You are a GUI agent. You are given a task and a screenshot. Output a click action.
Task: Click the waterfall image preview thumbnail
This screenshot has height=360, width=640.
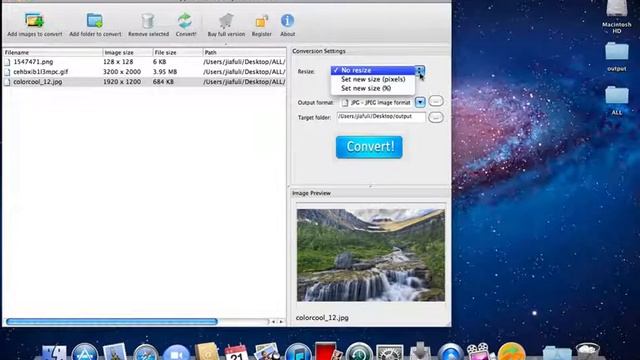point(371,255)
